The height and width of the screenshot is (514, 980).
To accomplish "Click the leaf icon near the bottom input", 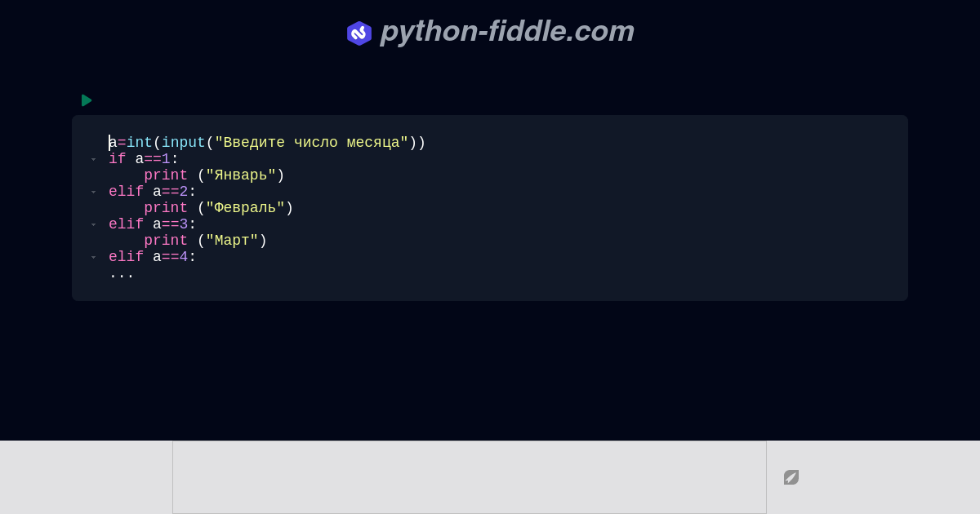I will tap(791, 476).
